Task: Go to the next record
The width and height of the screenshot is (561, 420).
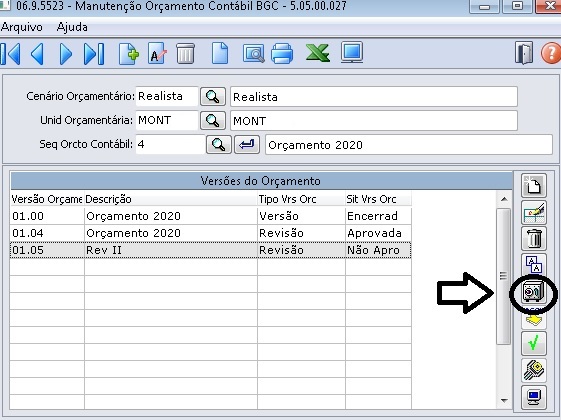Action: [x=65, y=54]
